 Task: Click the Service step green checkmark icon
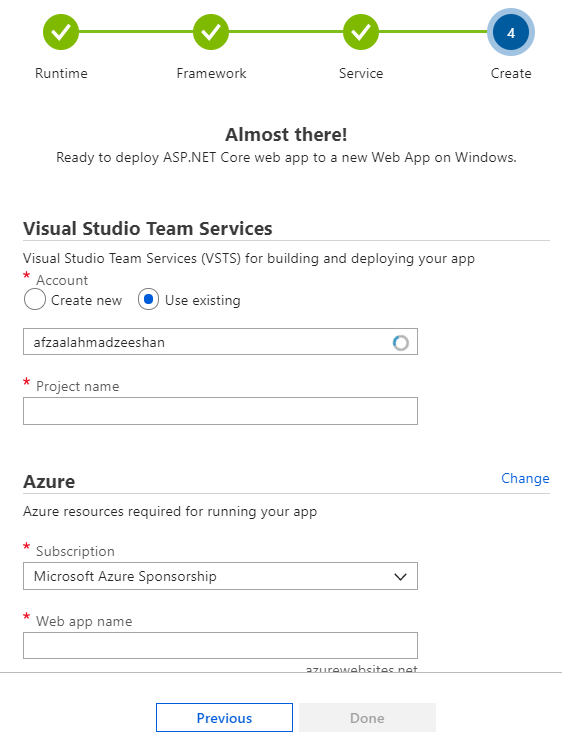click(x=361, y=32)
